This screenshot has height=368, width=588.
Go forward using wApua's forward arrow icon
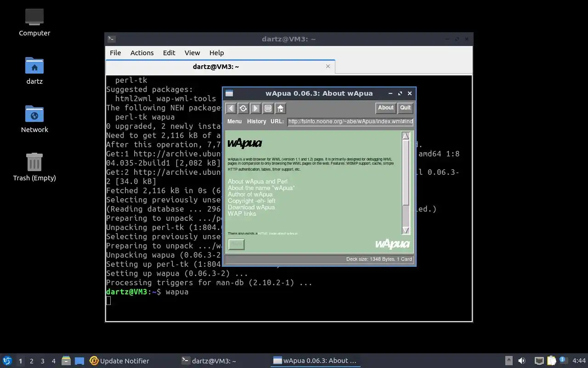tap(256, 108)
